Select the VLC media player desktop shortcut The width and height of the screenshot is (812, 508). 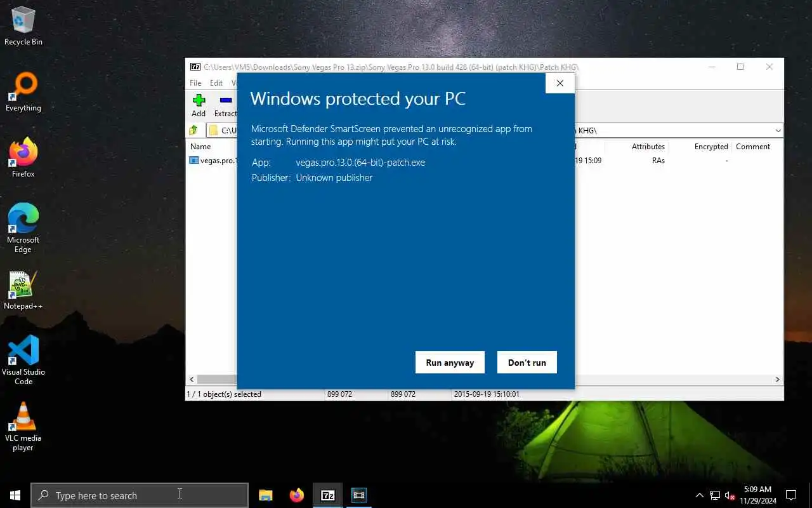pos(23,426)
